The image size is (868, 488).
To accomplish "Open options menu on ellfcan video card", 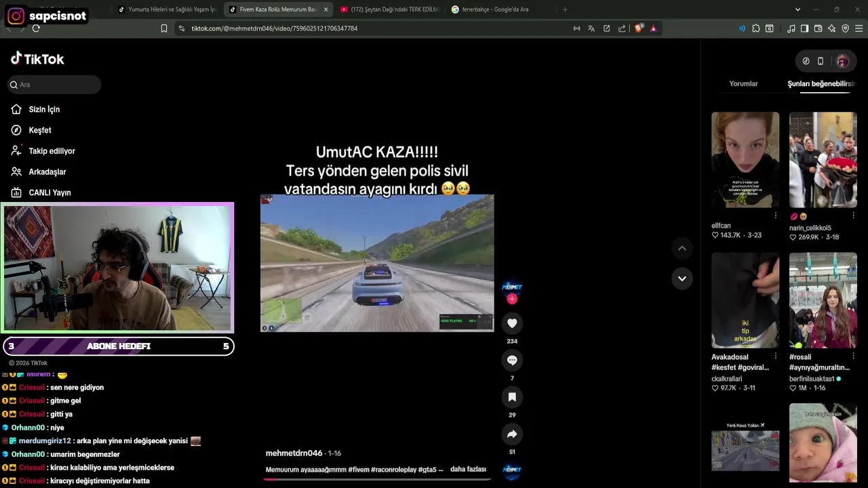I will coord(776,216).
